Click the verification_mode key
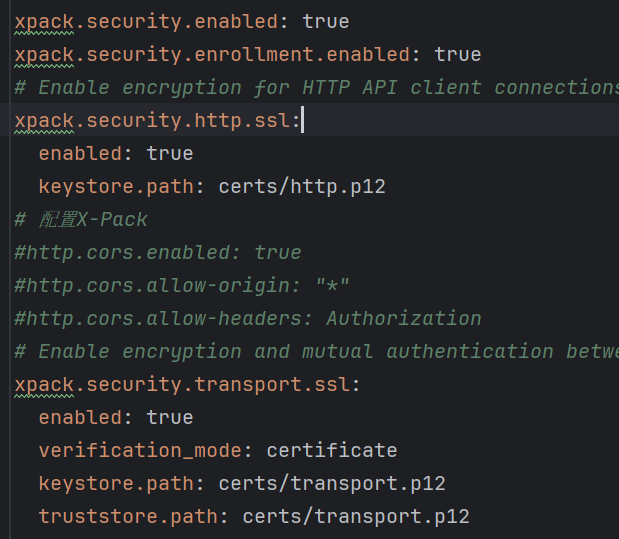This screenshot has height=539, width=619. [x=140, y=451]
